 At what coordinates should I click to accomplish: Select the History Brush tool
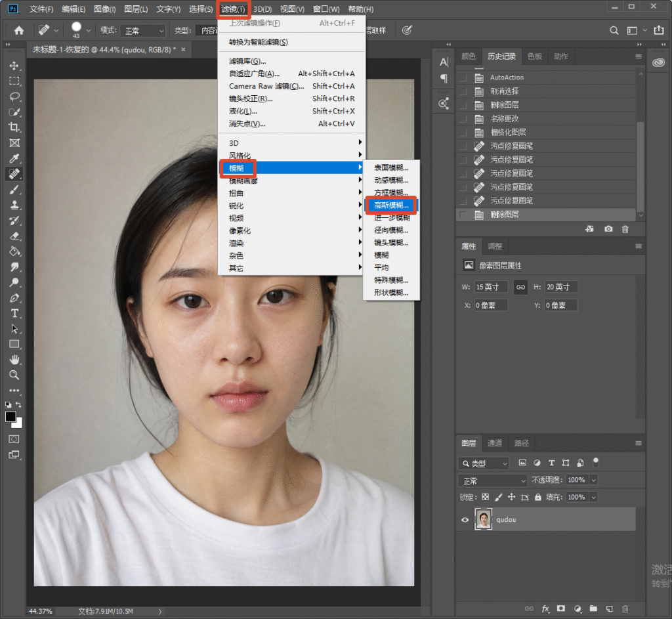14,221
